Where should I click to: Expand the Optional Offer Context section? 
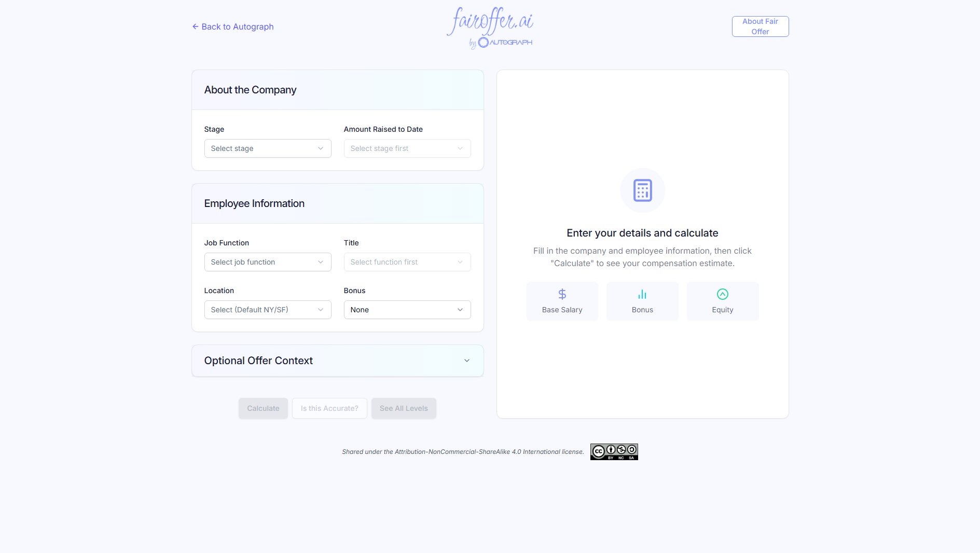click(x=337, y=361)
